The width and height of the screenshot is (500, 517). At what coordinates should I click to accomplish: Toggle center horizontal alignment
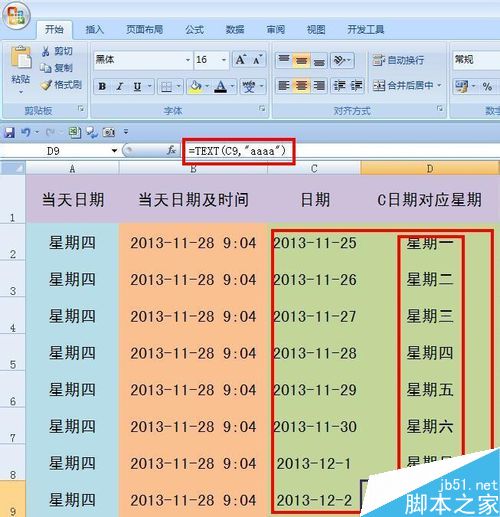click(x=301, y=86)
